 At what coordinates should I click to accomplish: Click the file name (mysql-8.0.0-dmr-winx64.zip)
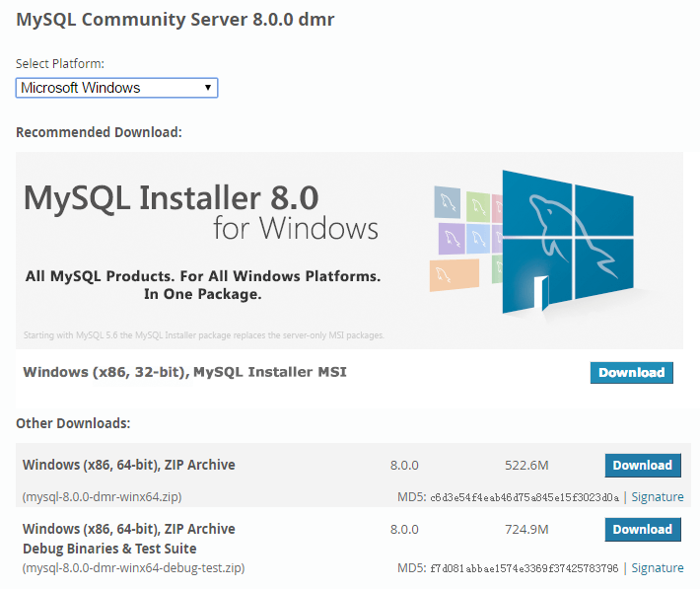(103, 497)
